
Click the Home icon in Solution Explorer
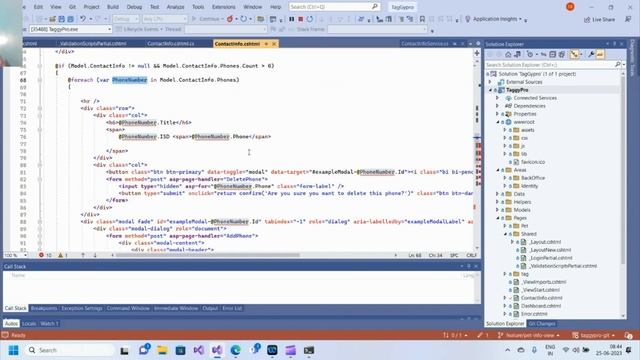[x=508, y=54]
